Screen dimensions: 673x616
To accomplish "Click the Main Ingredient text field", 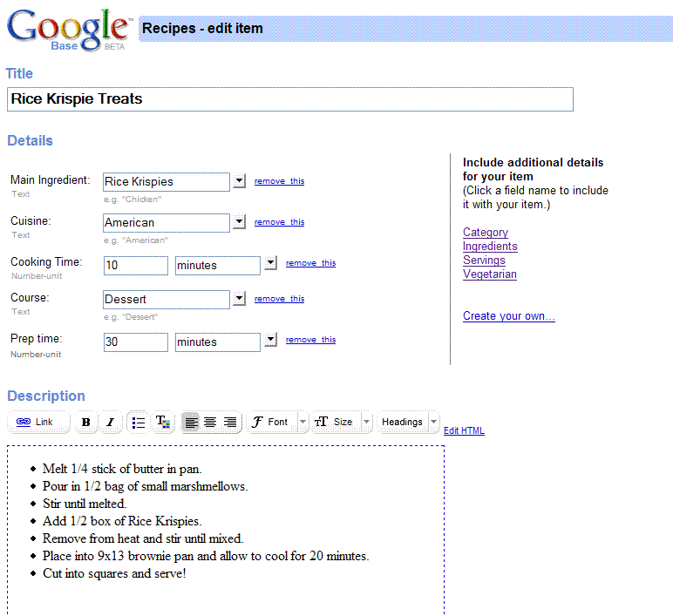I will [x=167, y=182].
